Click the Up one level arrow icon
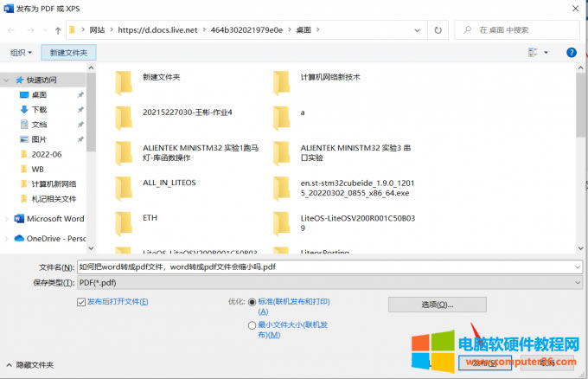 click(57, 30)
